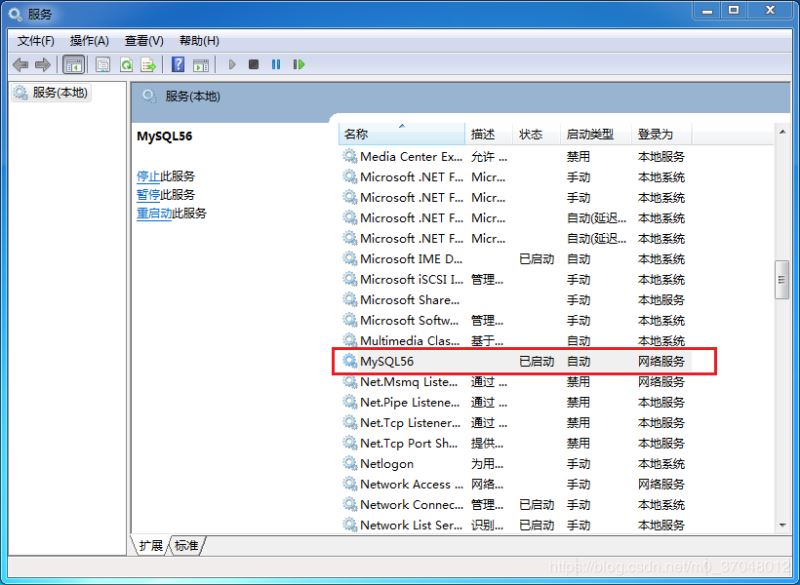Sort by the 登录为 column header
The width and height of the screenshot is (800, 585).
(662, 134)
